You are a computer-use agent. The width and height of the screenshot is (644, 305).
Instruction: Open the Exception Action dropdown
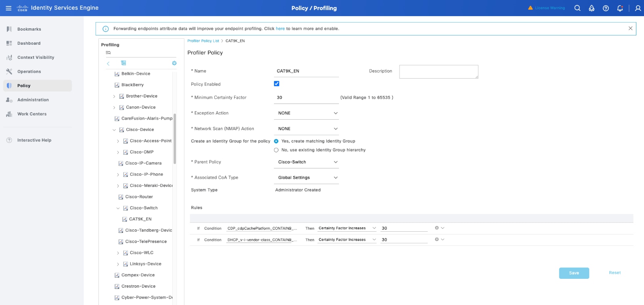(x=306, y=113)
